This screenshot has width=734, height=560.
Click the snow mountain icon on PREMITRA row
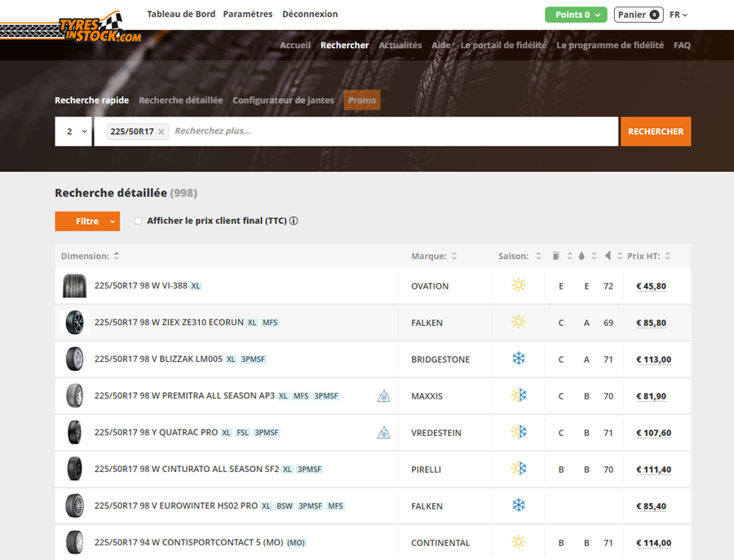click(x=383, y=396)
